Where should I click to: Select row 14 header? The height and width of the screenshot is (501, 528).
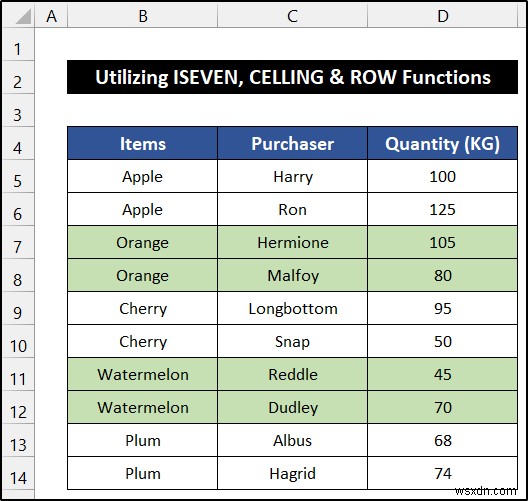(18, 477)
